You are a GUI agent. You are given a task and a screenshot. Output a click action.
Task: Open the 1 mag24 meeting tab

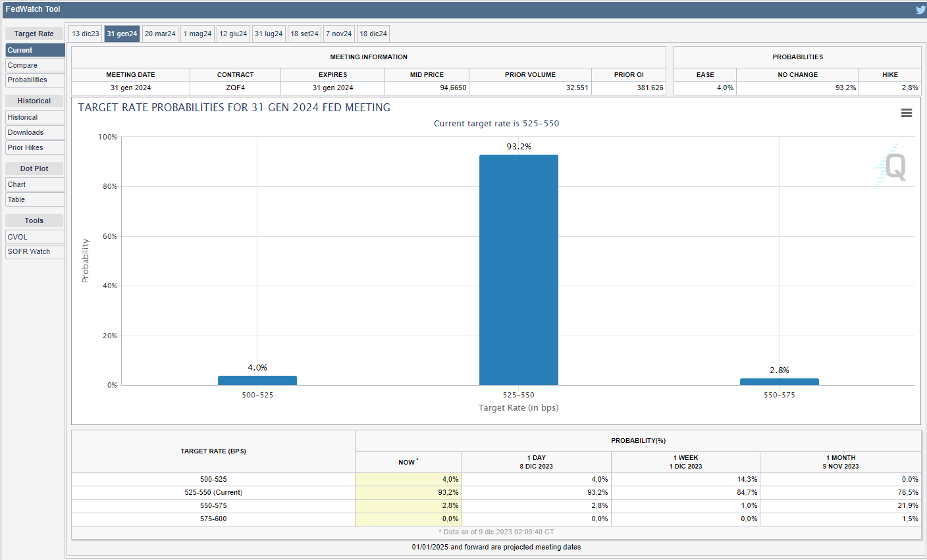pyautogui.click(x=198, y=34)
